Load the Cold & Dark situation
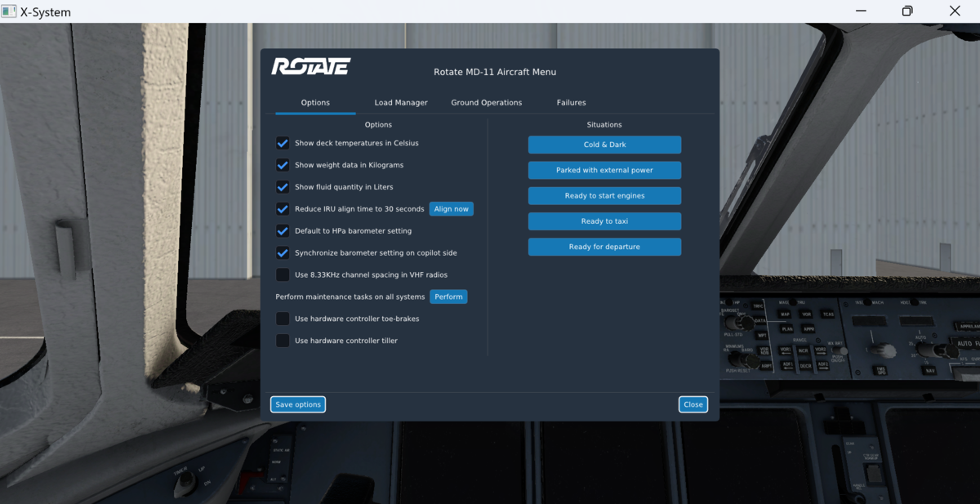Screen dimensions: 980x504 tap(604, 145)
